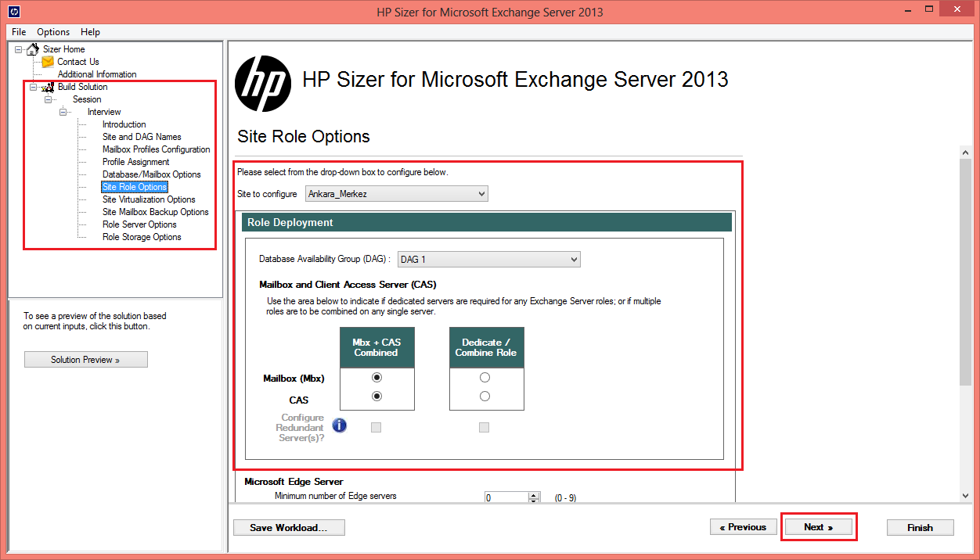Collapse the Interview tree node
This screenshot has width=980, height=560.
click(x=63, y=112)
